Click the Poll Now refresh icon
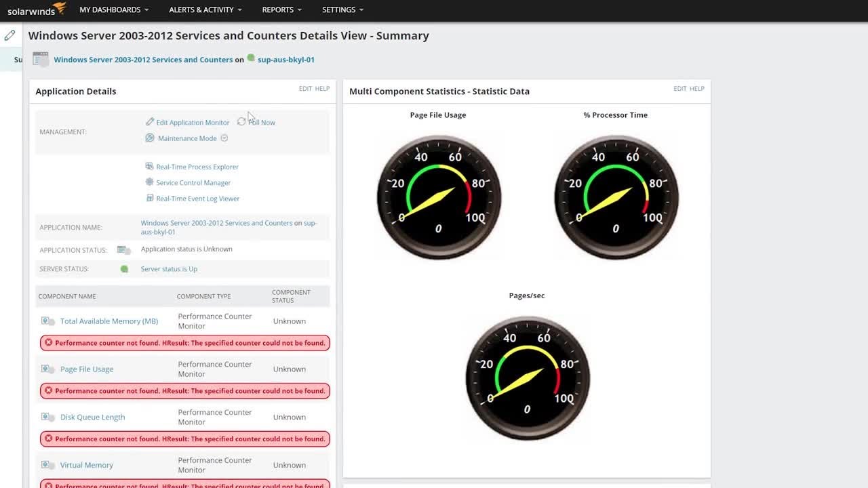868x488 pixels. (x=241, y=121)
